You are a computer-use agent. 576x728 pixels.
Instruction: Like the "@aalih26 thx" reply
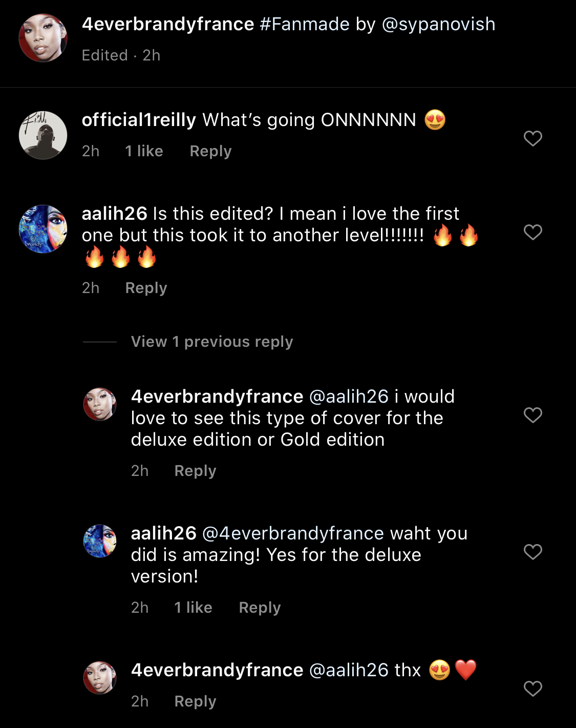(532, 689)
